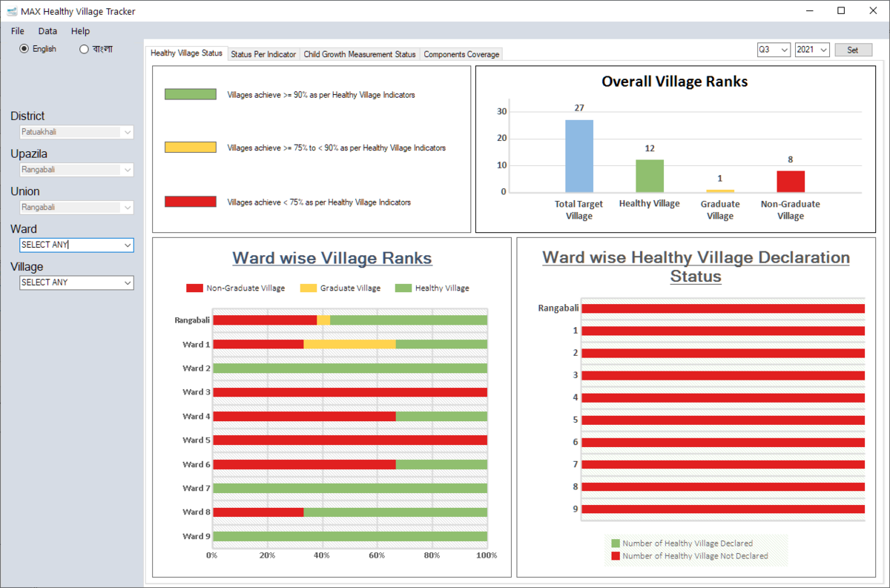The width and height of the screenshot is (890, 588).
Task: Select the Components Coverage tab
Action: click(461, 53)
